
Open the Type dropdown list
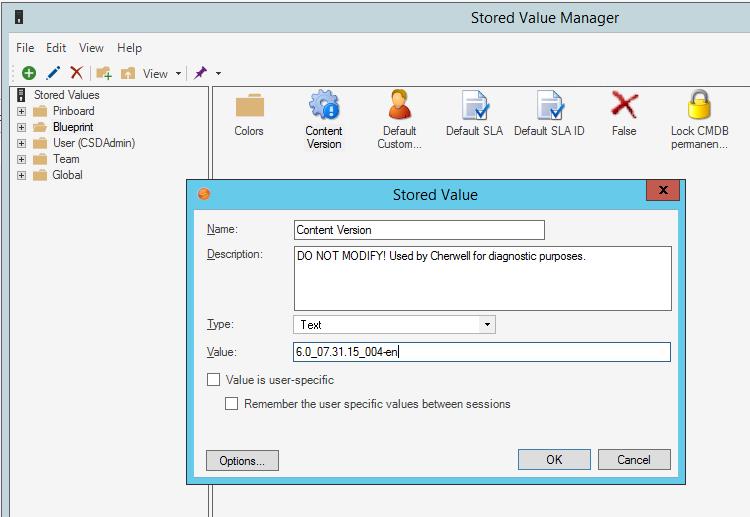click(x=487, y=324)
